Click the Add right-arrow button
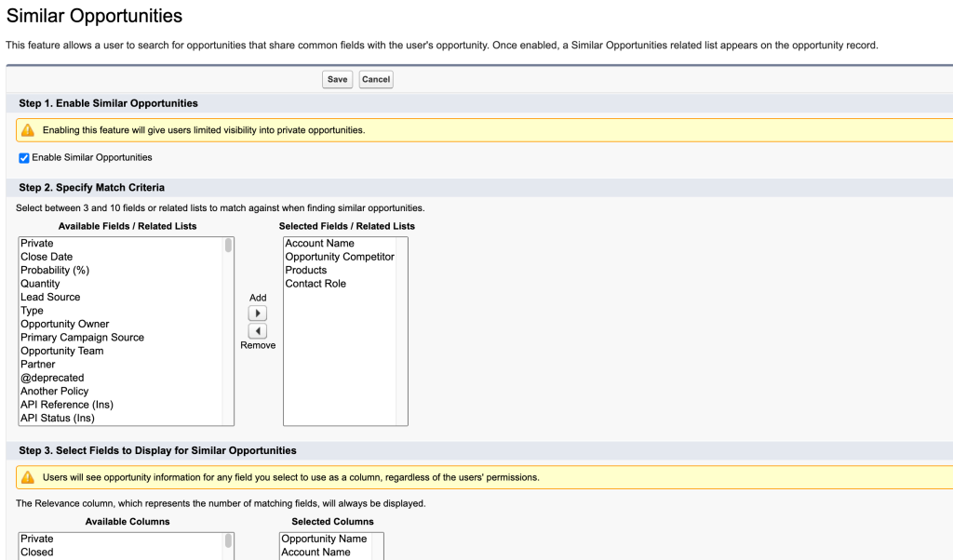The width and height of the screenshot is (953, 560). [258, 313]
